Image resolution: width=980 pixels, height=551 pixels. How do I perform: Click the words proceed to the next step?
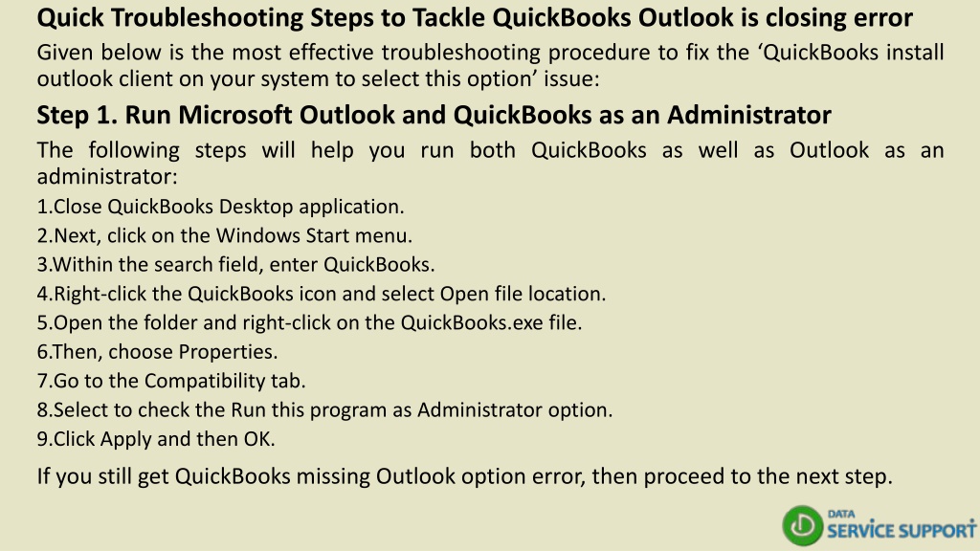[768, 476]
